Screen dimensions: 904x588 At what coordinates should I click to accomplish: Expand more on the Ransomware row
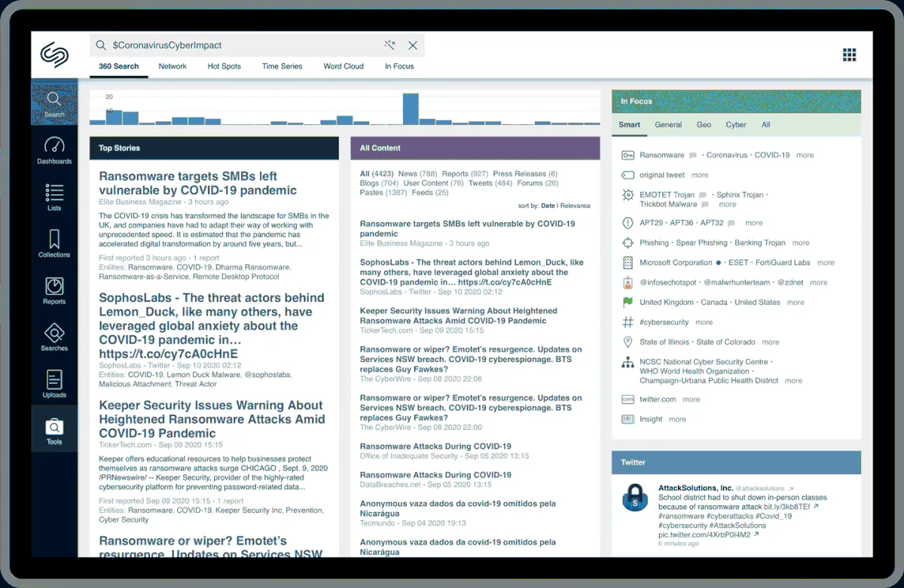(x=805, y=155)
